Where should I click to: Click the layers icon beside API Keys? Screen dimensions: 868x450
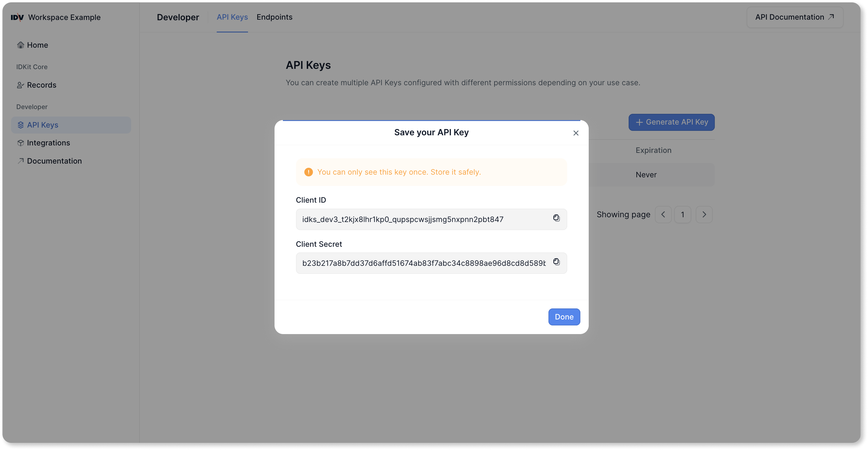coord(20,125)
